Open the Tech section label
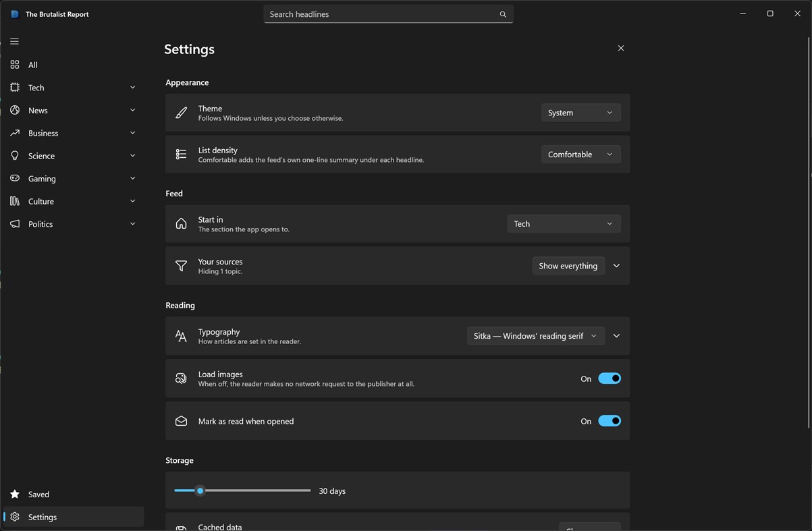The width and height of the screenshot is (812, 531). click(x=36, y=88)
